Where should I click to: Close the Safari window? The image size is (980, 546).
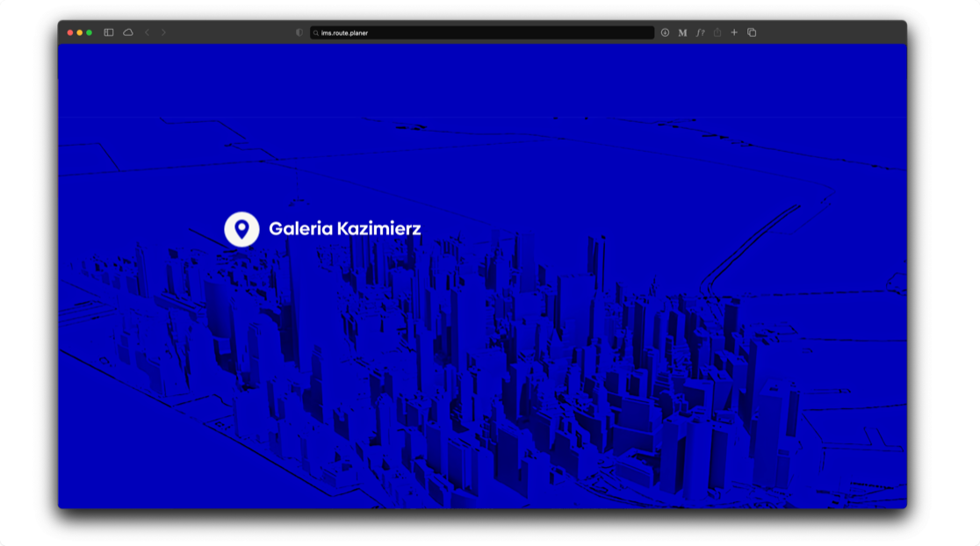[x=70, y=32]
